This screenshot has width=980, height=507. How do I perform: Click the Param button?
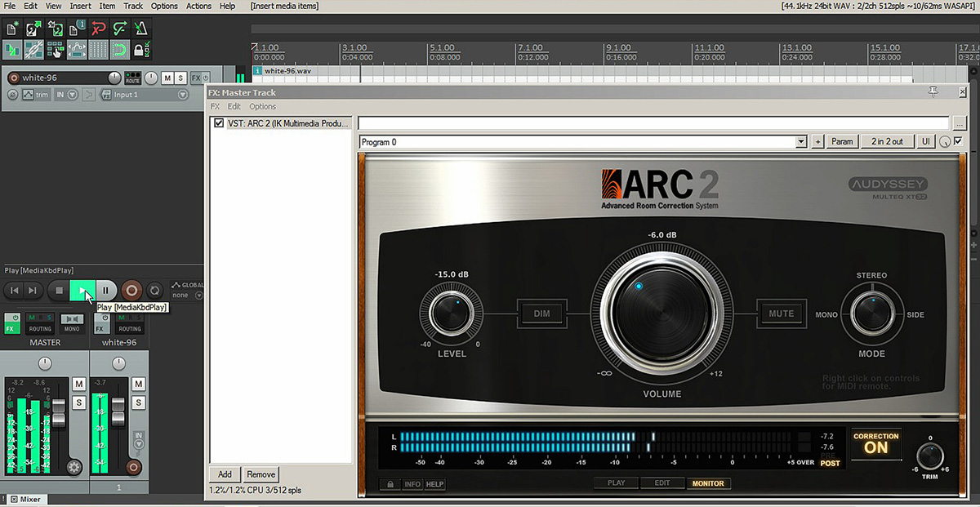pyautogui.click(x=842, y=142)
